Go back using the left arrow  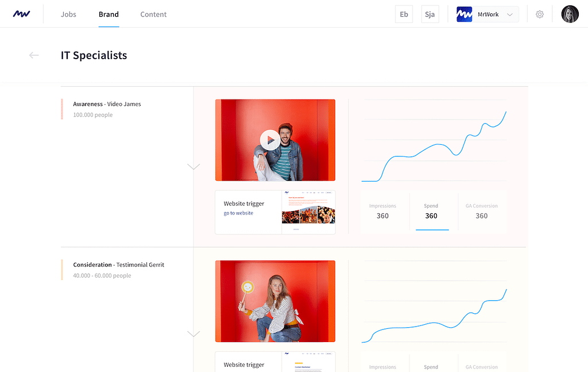34,55
